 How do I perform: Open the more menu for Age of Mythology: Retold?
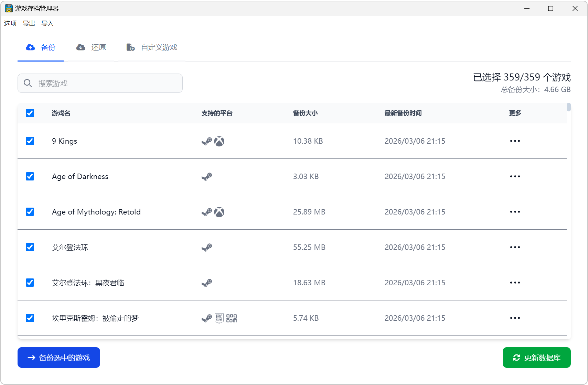(x=515, y=212)
